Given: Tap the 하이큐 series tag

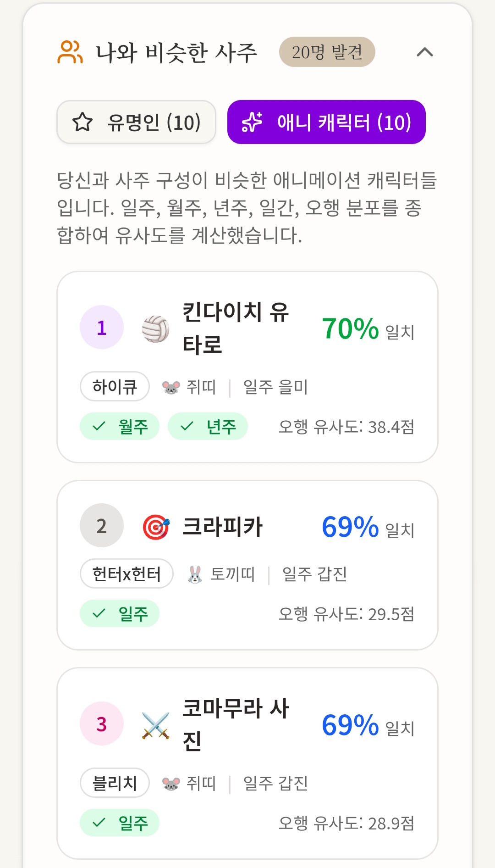Looking at the screenshot, I should point(115,387).
